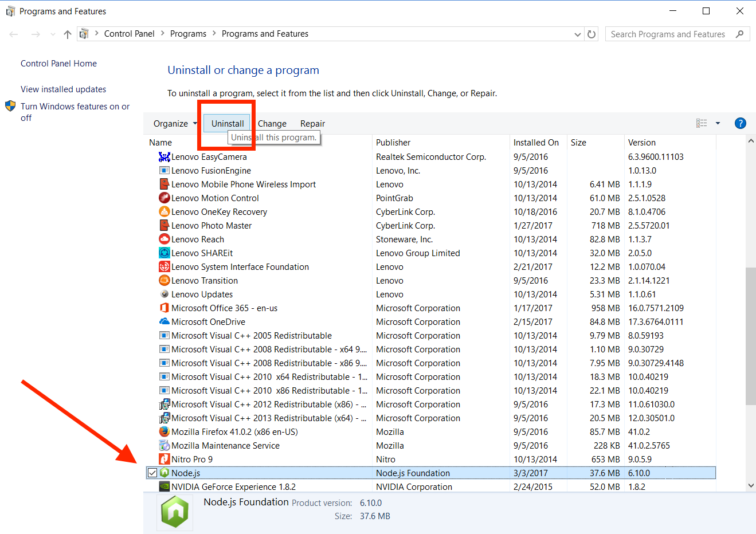Click the 228 KB size cell
The image size is (756, 534).
point(607,446)
